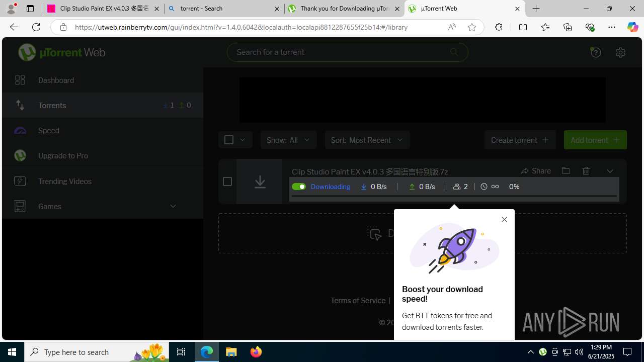
Task: Focus the Search for a torrent field
Action: [x=347, y=52]
